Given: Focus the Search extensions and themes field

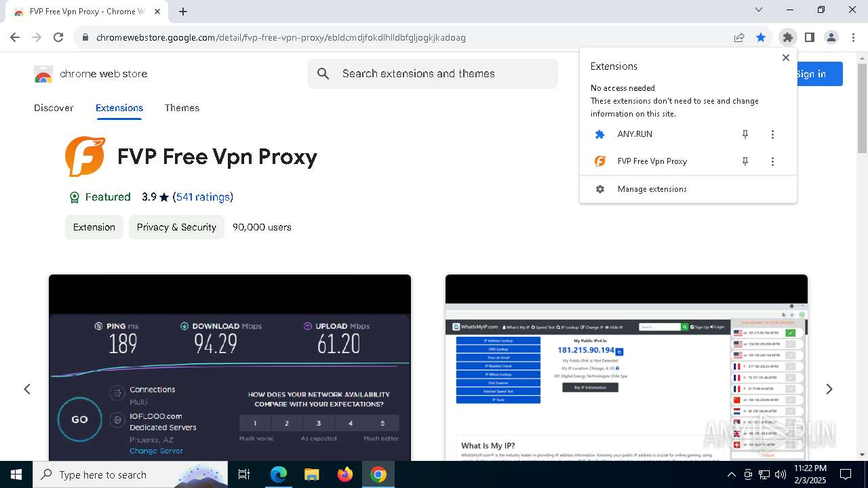Looking at the screenshot, I should (433, 74).
